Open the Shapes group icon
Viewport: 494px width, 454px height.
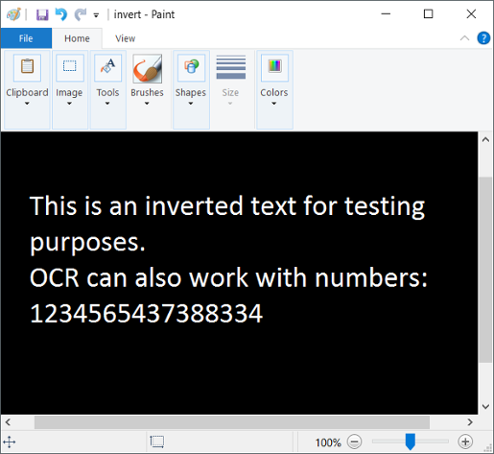tap(191, 68)
